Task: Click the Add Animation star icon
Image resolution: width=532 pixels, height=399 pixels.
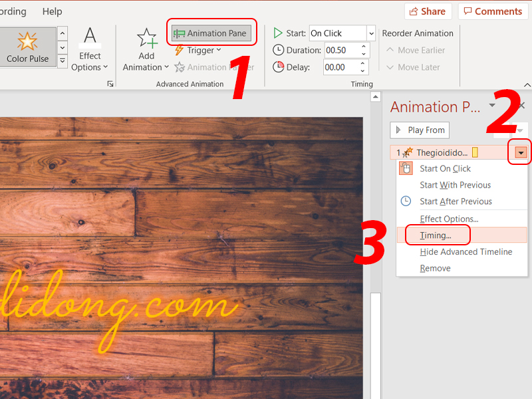Action: point(146,39)
